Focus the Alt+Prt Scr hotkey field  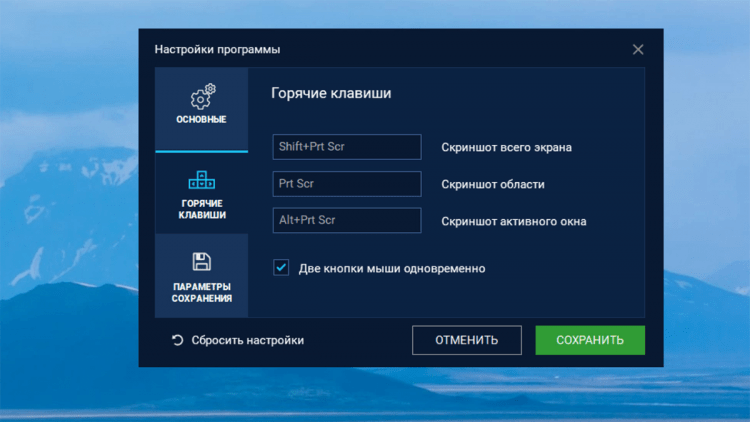[347, 220]
